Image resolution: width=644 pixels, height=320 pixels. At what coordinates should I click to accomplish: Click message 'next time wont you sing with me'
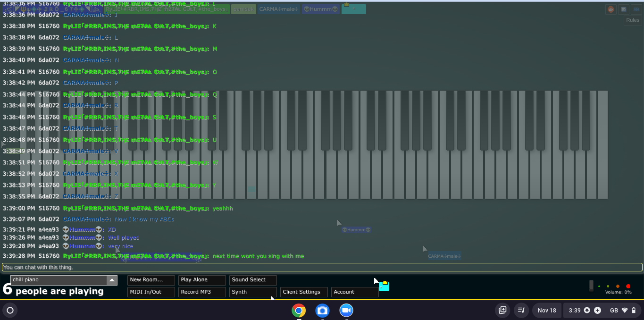[x=258, y=256]
